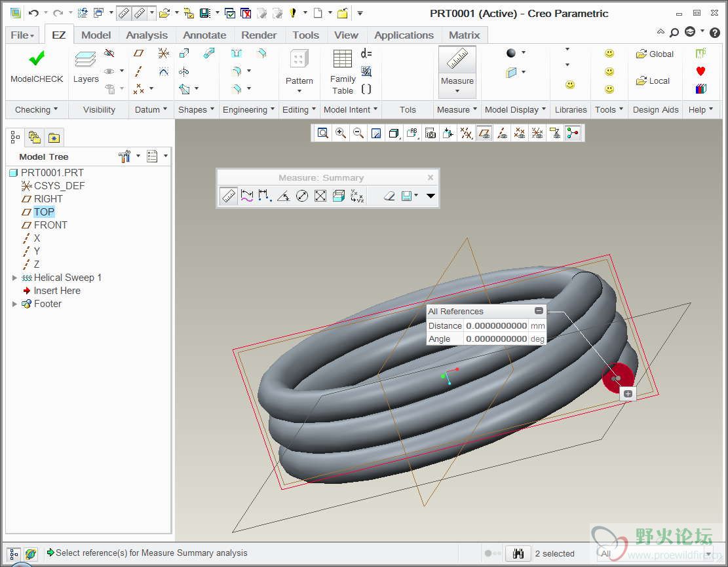
Task: Open the Model Display group dropdown
Action: click(x=515, y=109)
